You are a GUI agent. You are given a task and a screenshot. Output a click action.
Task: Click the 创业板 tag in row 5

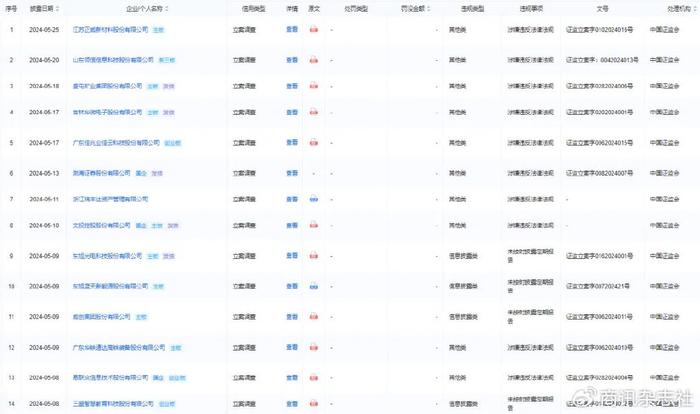click(x=173, y=143)
